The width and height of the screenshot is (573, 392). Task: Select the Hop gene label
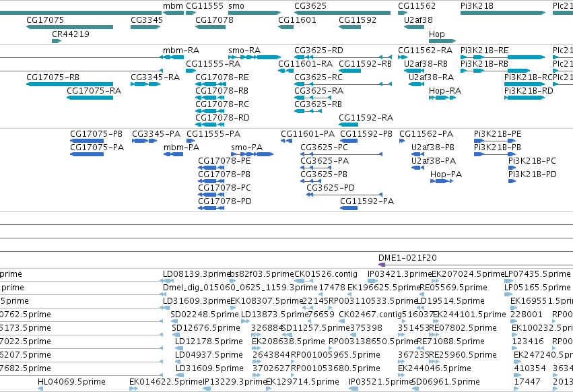437,34
